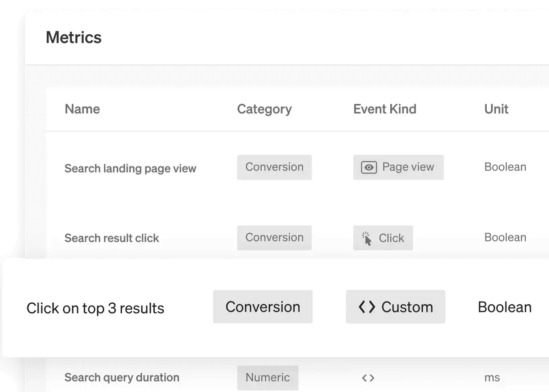Select the Conversion tag for Search landing page view
549x392 pixels.
coord(274,167)
